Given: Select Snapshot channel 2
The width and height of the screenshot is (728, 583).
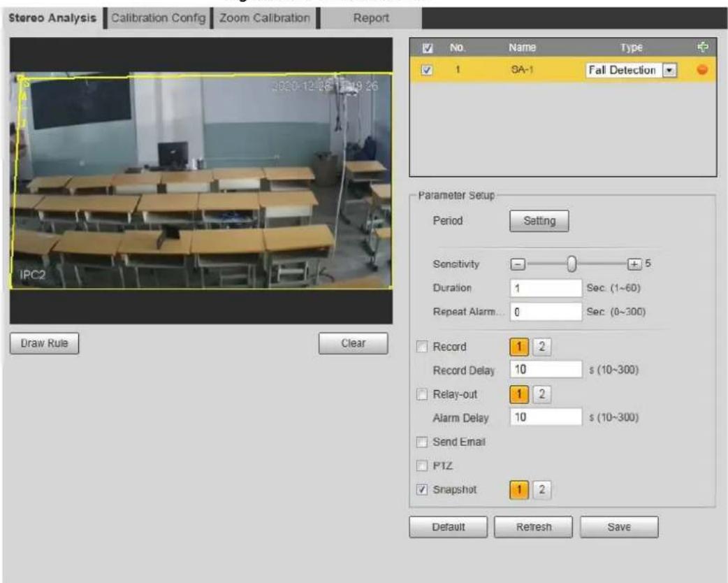Looking at the screenshot, I should [x=541, y=489].
